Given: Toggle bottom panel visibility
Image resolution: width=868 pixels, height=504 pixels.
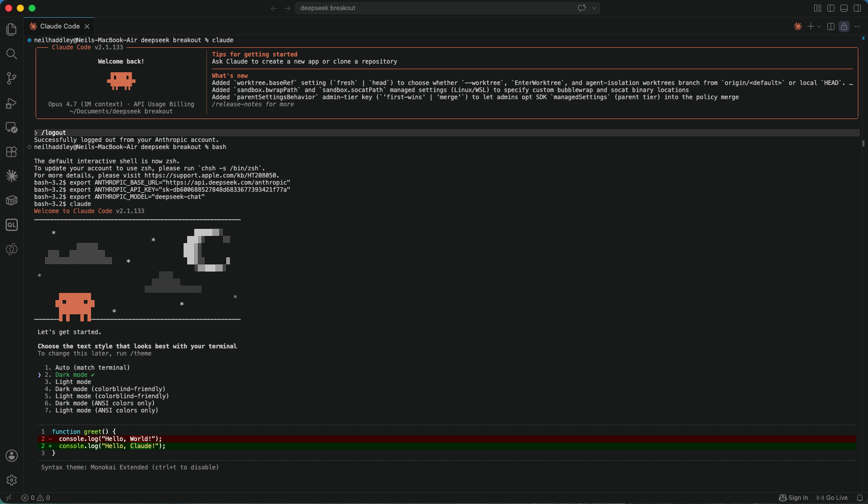Looking at the screenshot, I should click(844, 8).
